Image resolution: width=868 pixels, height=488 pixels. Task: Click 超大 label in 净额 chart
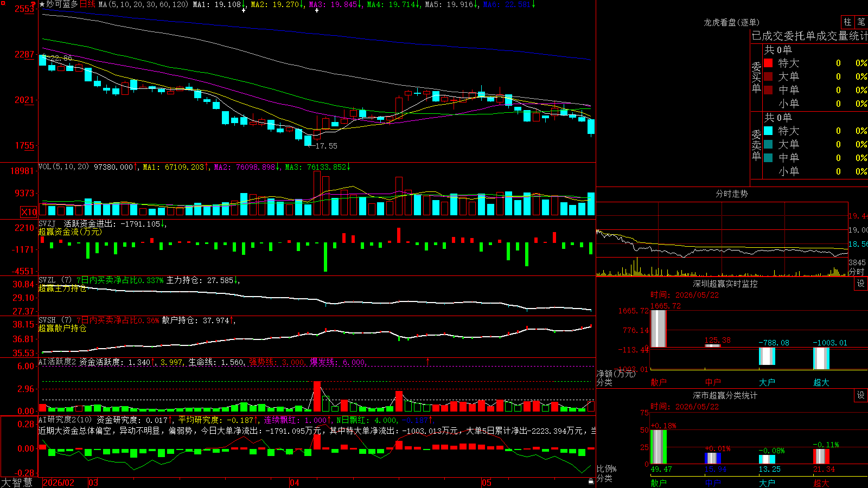[x=821, y=382]
